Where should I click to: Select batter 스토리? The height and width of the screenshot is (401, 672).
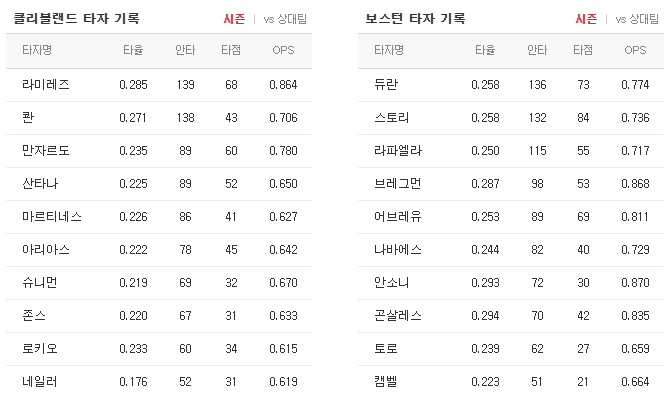coord(391,118)
